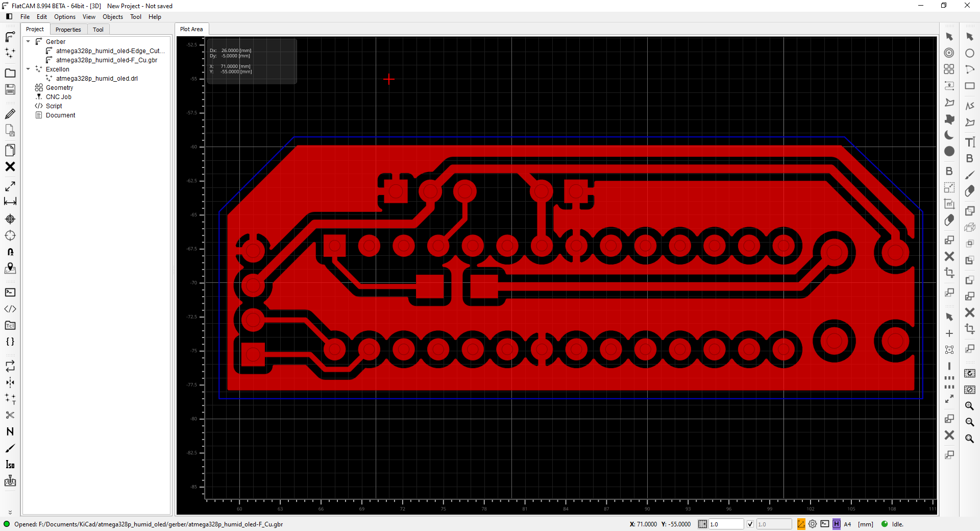Toggle grid snap icon in status bar

coord(702,524)
